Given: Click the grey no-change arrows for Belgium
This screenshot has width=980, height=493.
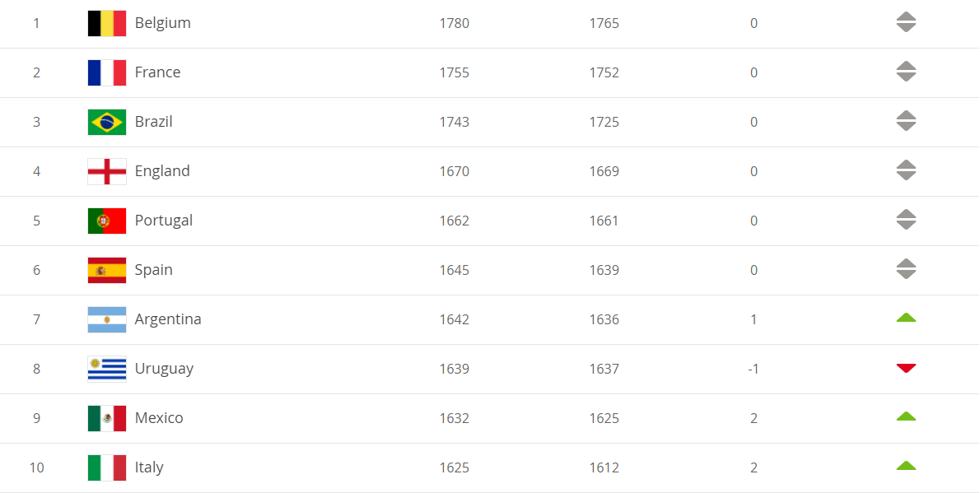Looking at the screenshot, I should point(906,22).
